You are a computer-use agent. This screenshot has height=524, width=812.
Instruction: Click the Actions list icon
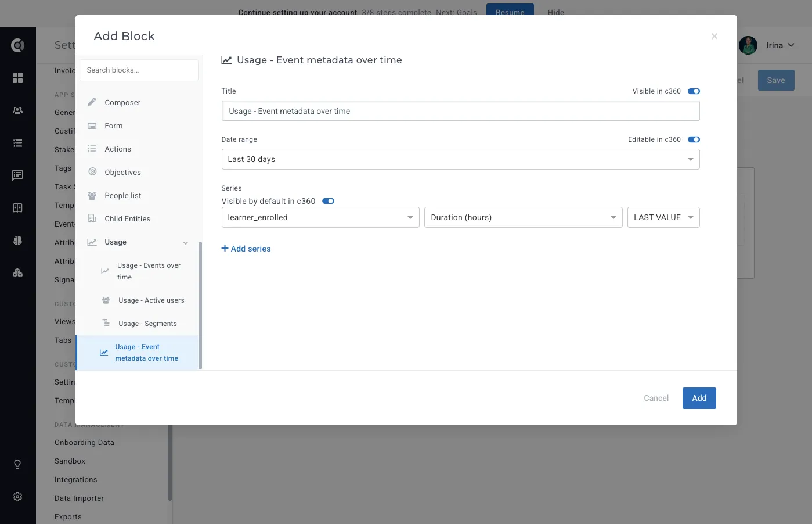click(x=92, y=149)
